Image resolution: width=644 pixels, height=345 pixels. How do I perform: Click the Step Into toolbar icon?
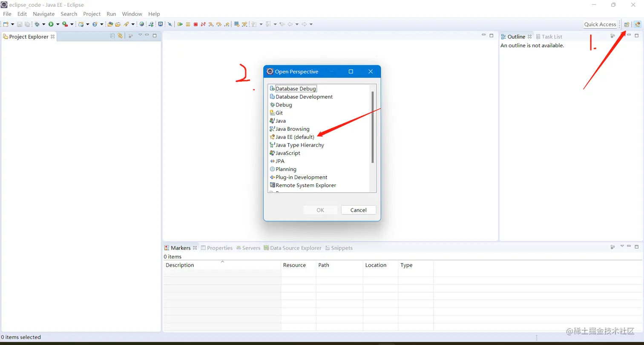click(211, 24)
